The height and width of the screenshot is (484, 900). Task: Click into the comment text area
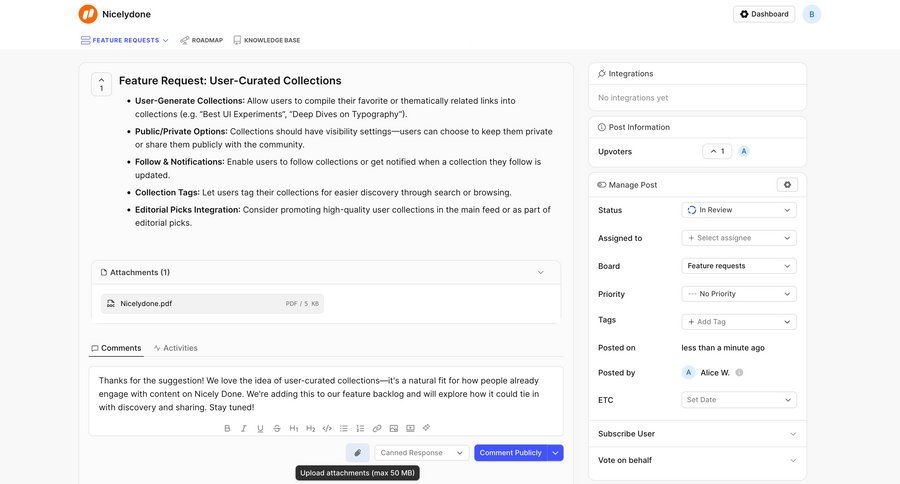tap(325, 394)
